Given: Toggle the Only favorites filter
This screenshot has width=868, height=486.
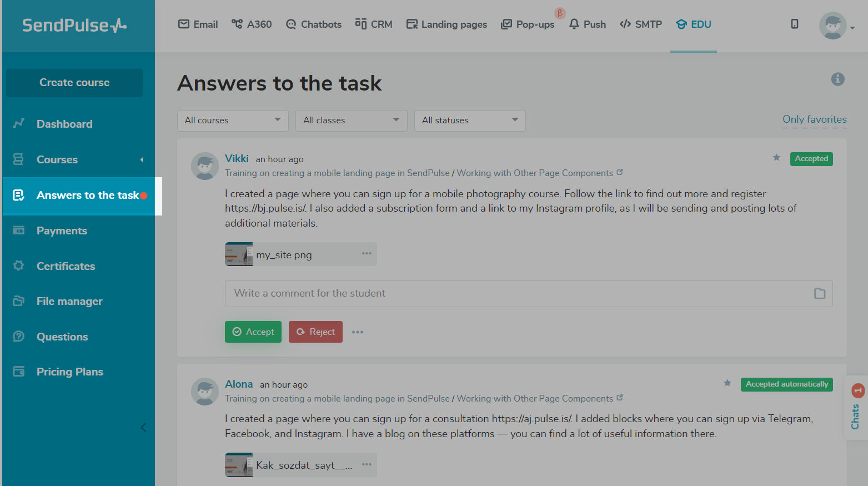Looking at the screenshot, I should [x=814, y=119].
